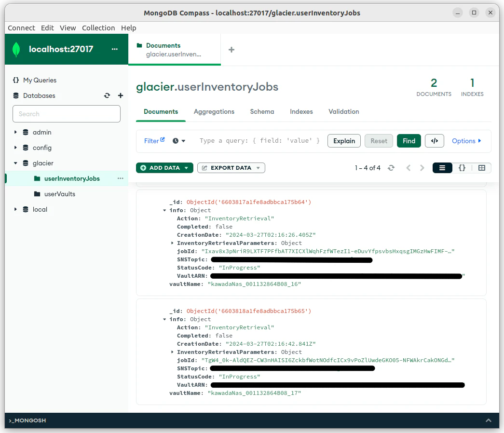Open userInventoryJobs collection actions menu

(121, 178)
